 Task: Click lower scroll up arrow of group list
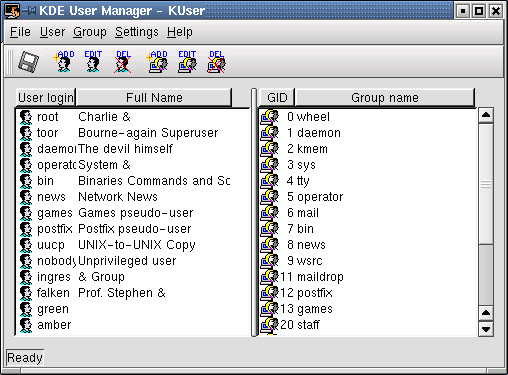pyautogui.click(x=486, y=313)
